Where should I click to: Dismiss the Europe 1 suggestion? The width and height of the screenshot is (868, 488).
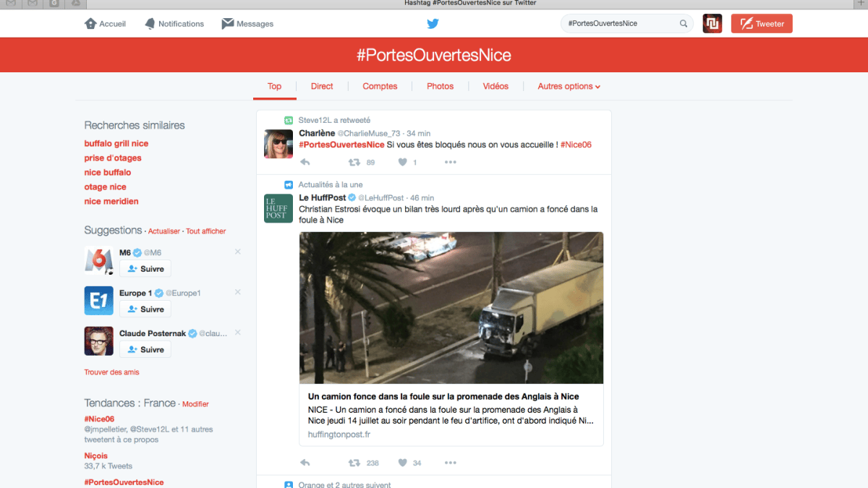pyautogui.click(x=238, y=292)
